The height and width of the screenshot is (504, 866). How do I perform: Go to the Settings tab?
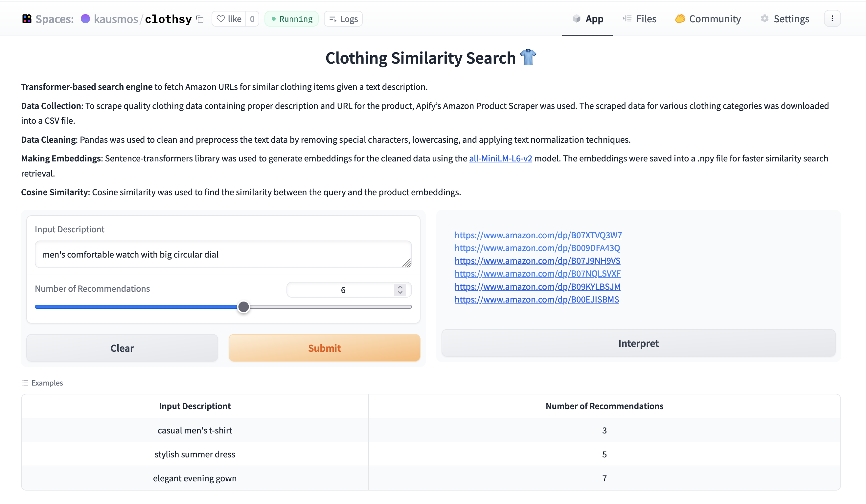coord(785,19)
